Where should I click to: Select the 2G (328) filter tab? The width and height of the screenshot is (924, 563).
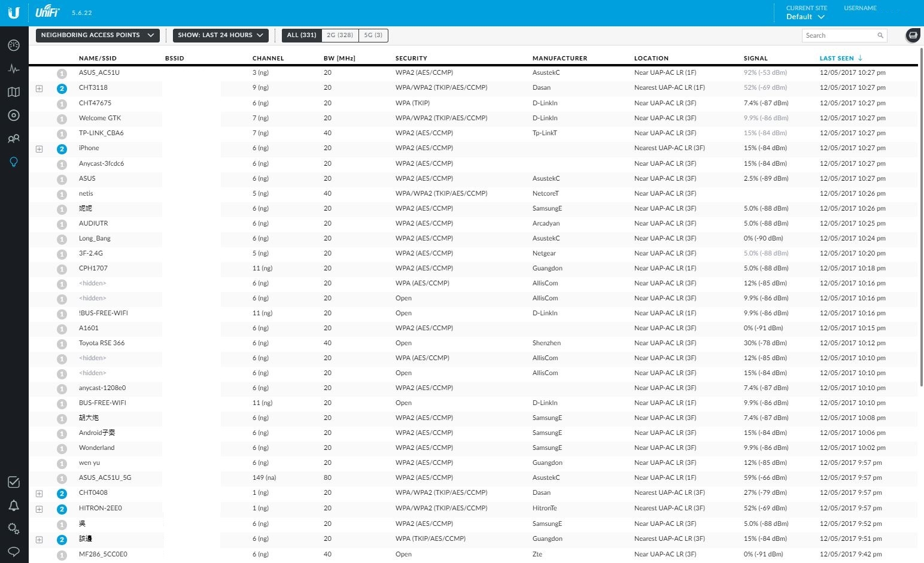click(340, 35)
